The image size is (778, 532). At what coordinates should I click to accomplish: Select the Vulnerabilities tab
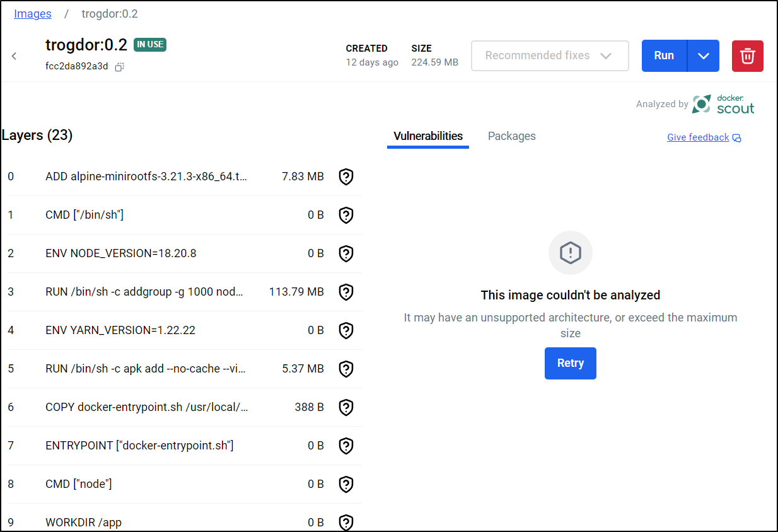tap(427, 136)
